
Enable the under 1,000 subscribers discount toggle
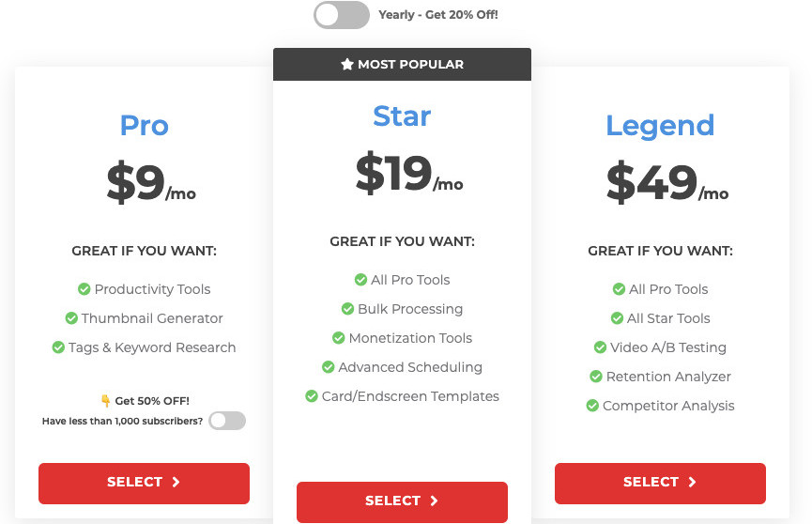(227, 421)
